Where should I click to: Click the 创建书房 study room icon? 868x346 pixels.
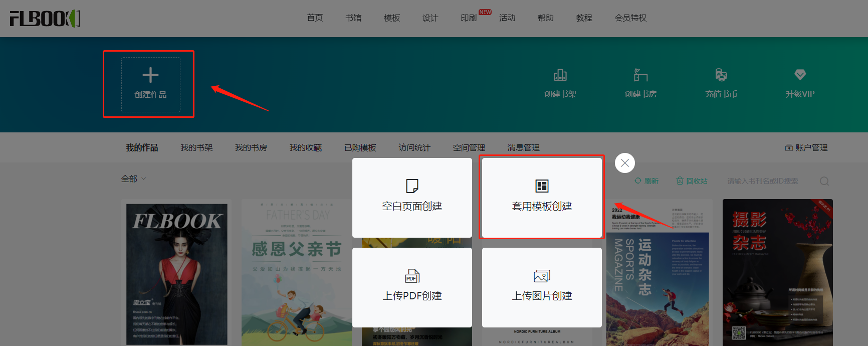(640, 75)
